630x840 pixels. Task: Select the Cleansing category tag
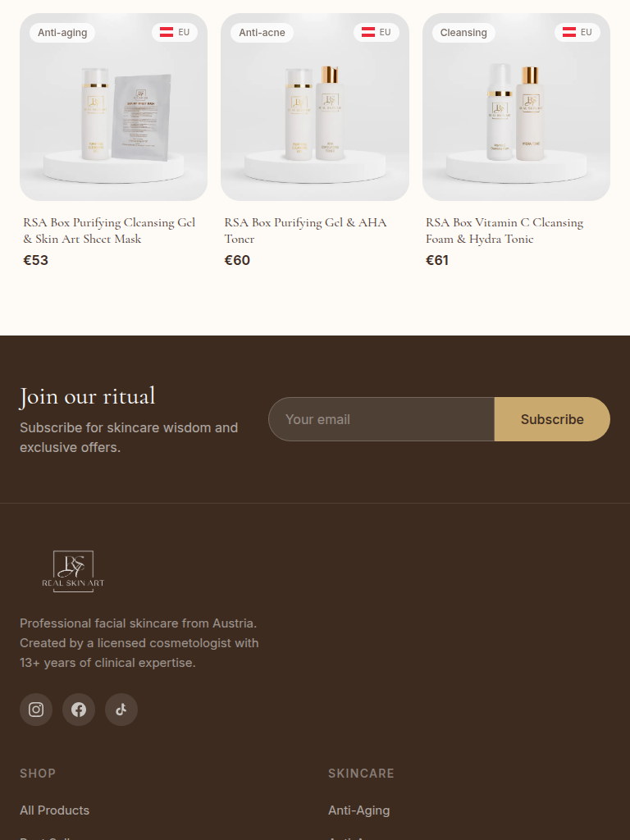pos(463,33)
